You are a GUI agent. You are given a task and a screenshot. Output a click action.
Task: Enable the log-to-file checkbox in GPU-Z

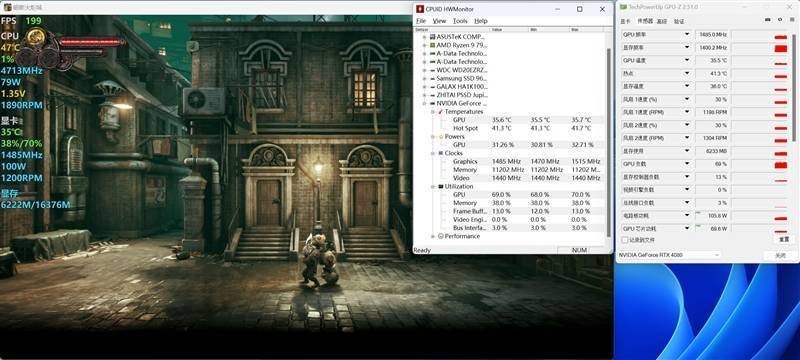(x=624, y=240)
